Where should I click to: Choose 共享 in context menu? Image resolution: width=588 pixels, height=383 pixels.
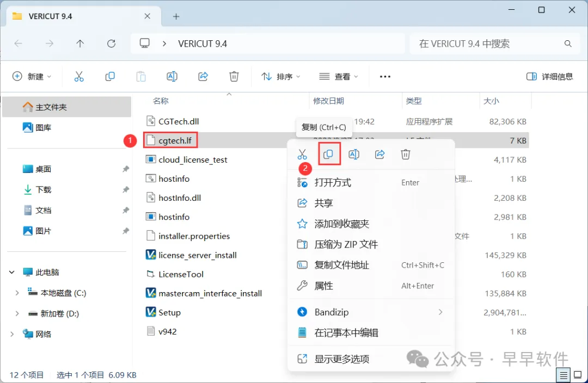(371, 203)
